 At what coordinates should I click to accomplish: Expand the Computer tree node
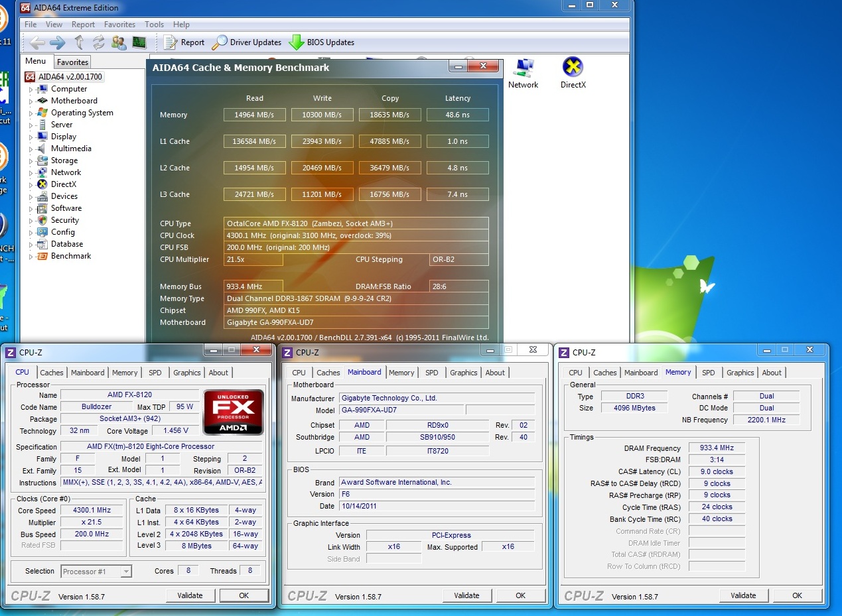click(x=31, y=90)
